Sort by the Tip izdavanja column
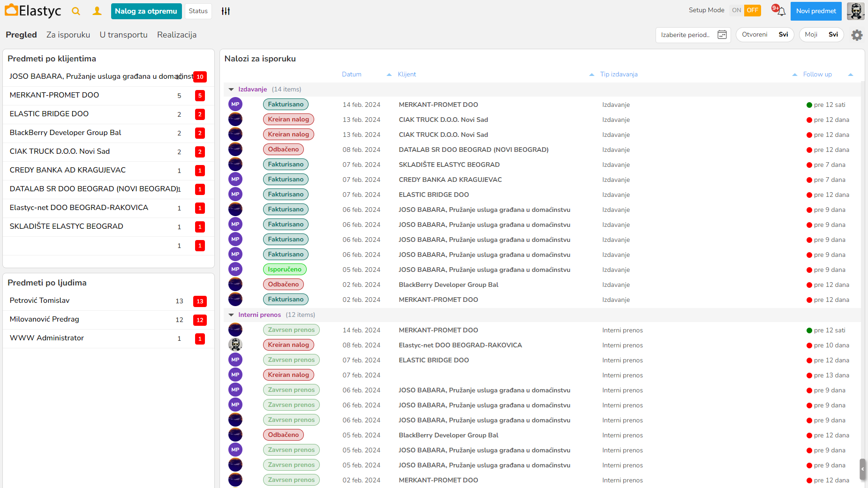The image size is (868, 488). pyautogui.click(x=619, y=74)
